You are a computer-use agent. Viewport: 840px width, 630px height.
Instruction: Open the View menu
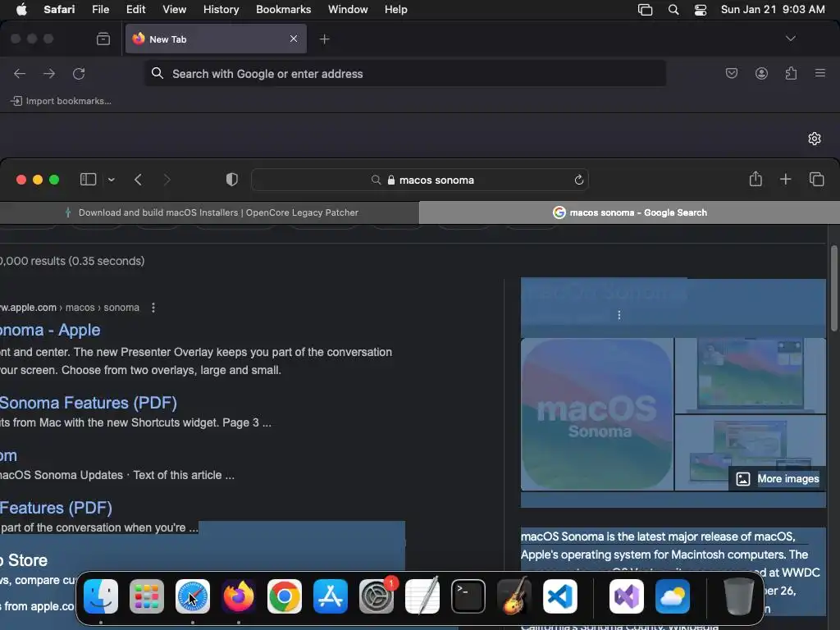click(x=174, y=10)
